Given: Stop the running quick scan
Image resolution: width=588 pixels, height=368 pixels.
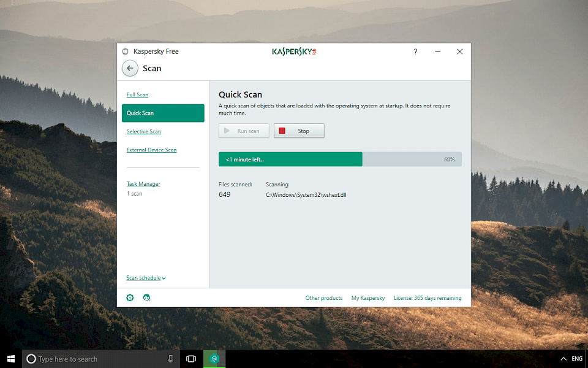Looking at the screenshot, I should point(299,131).
